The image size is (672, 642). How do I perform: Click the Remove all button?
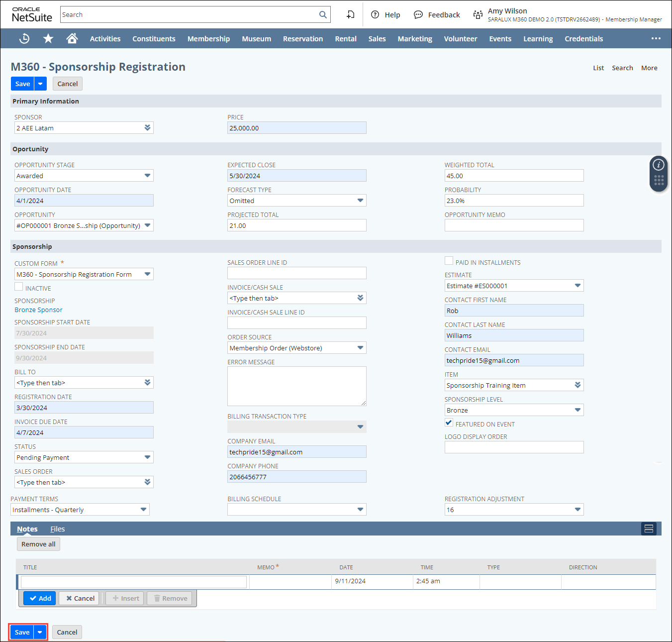[x=38, y=544]
